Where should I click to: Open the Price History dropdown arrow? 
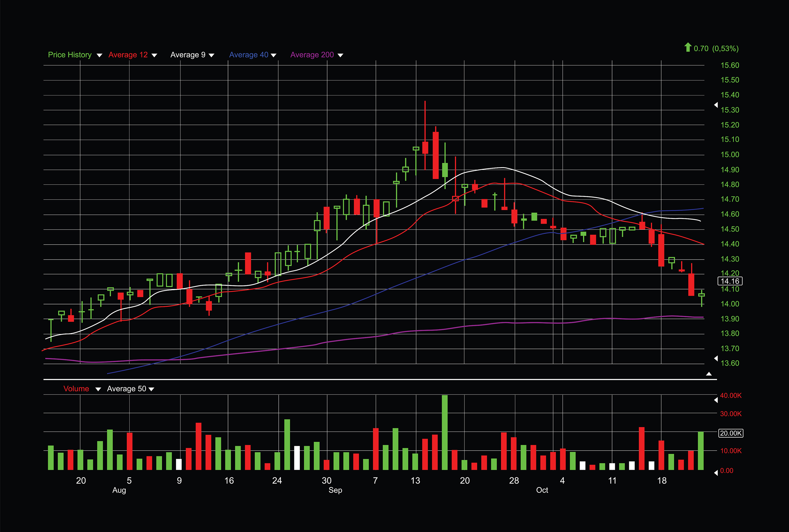99,55
